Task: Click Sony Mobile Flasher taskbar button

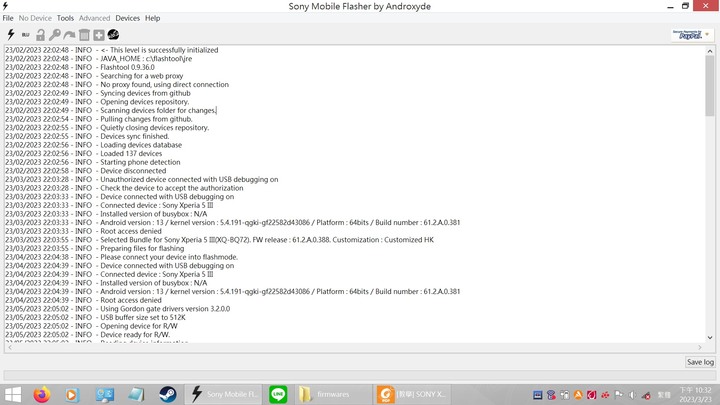Action: [224, 394]
